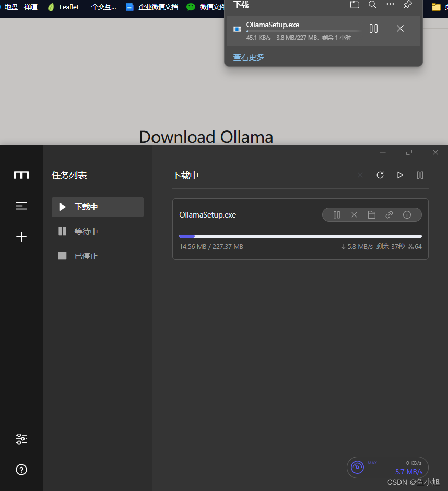This screenshot has height=491, width=448.
Task: Open the 企业微信文档 bookmark
Action: pyautogui.click(x=152, y=7)
